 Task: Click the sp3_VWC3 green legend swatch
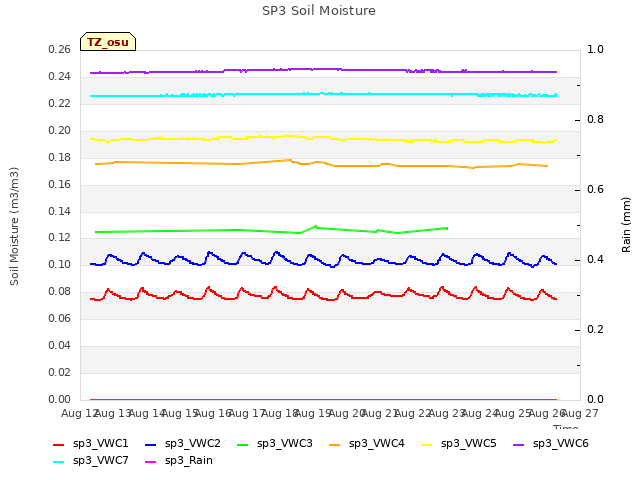click(242, 445)
